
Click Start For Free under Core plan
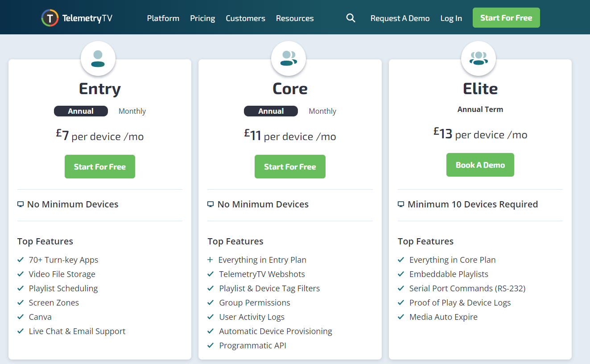point(290,166)
